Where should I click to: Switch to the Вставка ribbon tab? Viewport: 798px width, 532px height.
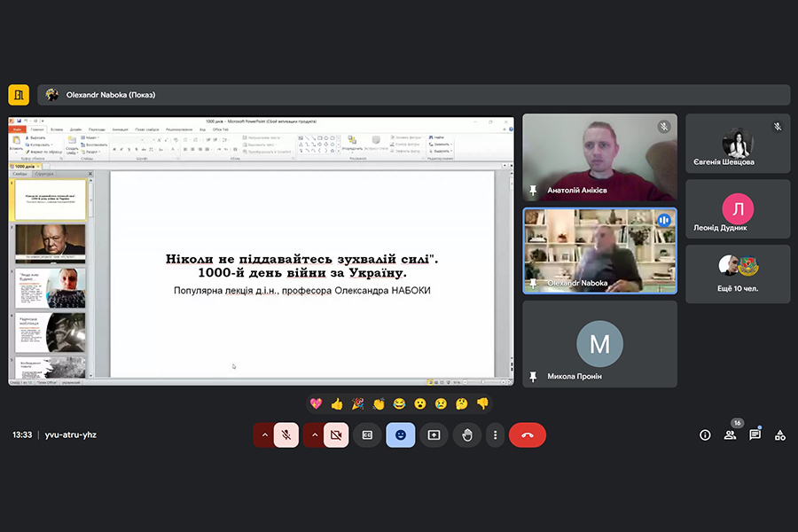point(57,129)
